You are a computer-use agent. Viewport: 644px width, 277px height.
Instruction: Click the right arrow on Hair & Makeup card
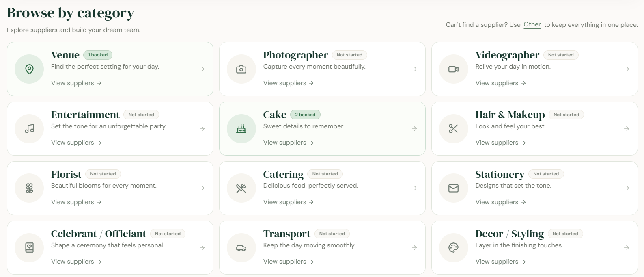(627, 129)
